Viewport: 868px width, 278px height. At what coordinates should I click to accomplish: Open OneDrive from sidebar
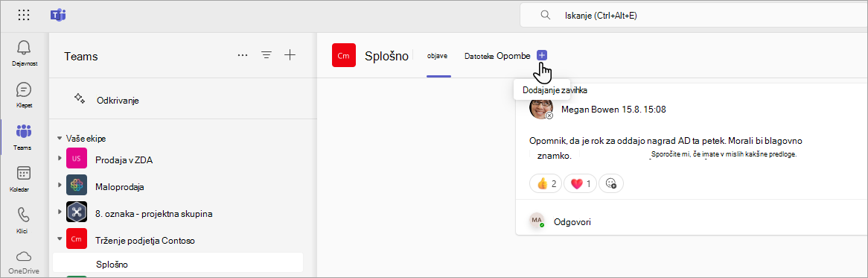coord(24,262)
